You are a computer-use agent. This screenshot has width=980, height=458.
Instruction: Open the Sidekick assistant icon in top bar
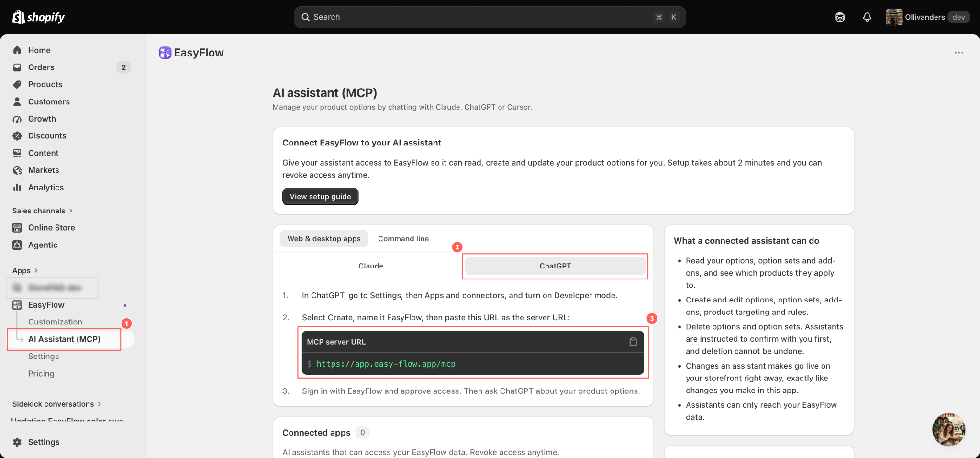click(x=840, y=17)
